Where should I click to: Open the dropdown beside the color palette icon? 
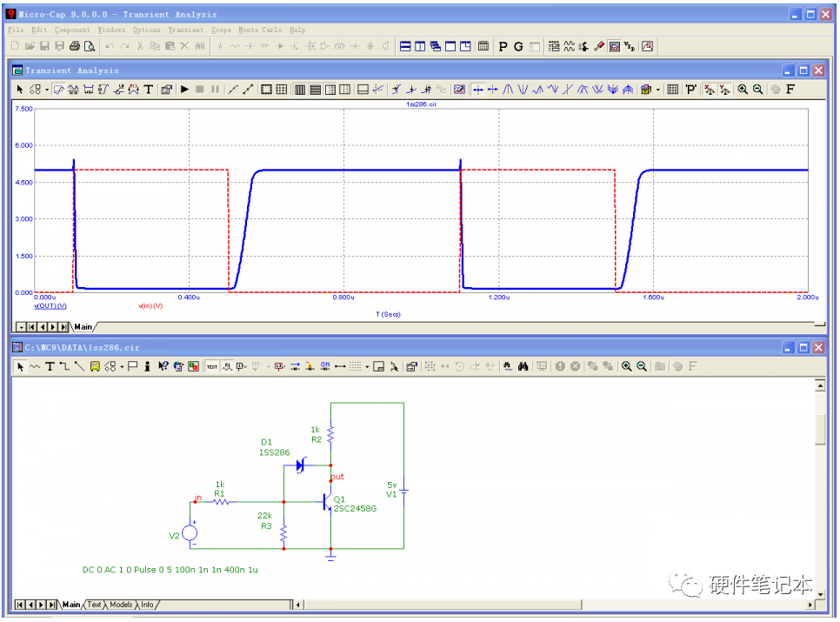[658, 90]
